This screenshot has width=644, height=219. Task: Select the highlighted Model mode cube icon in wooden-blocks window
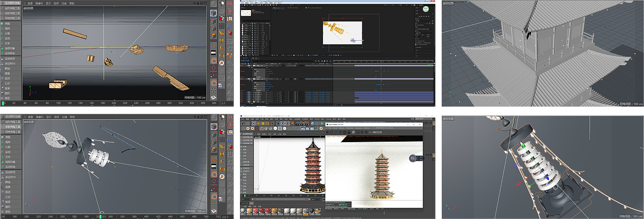tap(213, 13)
